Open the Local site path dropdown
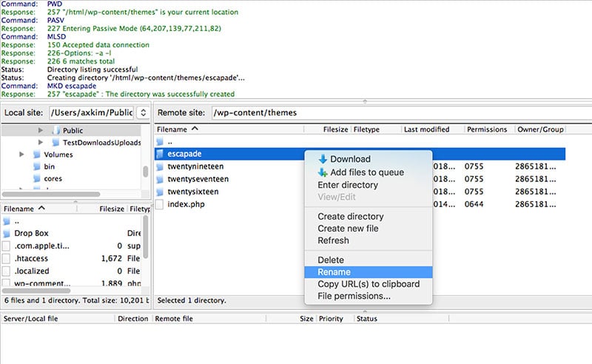The image size is (592, 364). coord(143,113)
